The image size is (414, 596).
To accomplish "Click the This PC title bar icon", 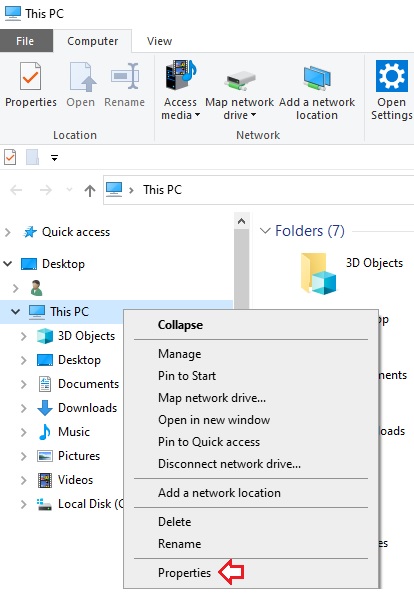I will (13, 13).
